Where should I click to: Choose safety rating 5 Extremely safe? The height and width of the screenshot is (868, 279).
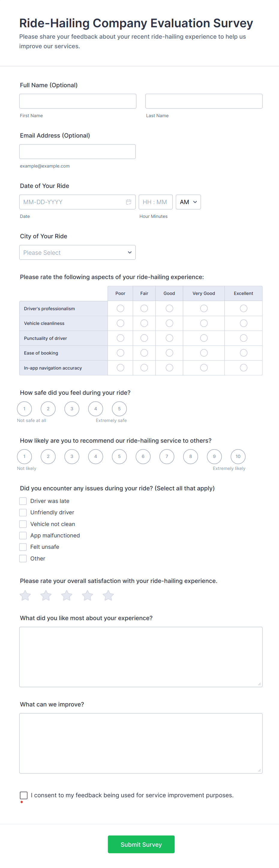click(x=119, y=409)
